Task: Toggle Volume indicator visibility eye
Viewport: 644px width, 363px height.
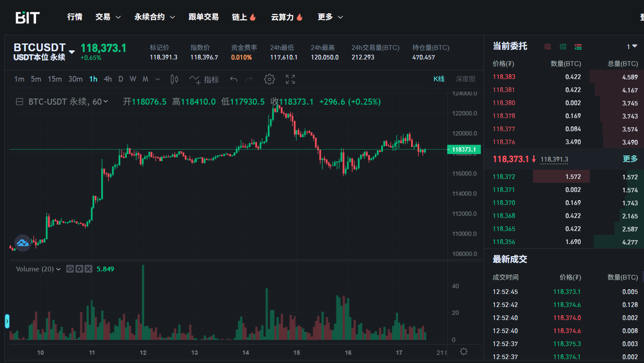Action: [x=70, y=269]
